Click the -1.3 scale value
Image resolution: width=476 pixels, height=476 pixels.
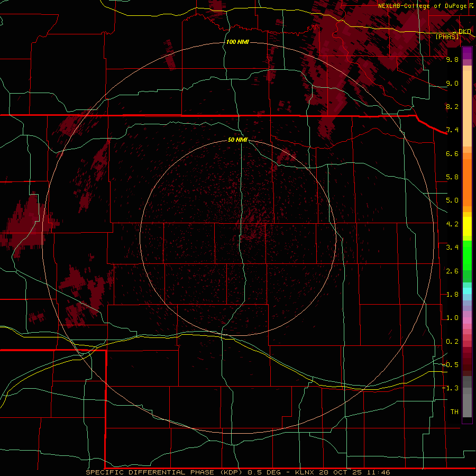pyautogui.click(x=451, y=388)
